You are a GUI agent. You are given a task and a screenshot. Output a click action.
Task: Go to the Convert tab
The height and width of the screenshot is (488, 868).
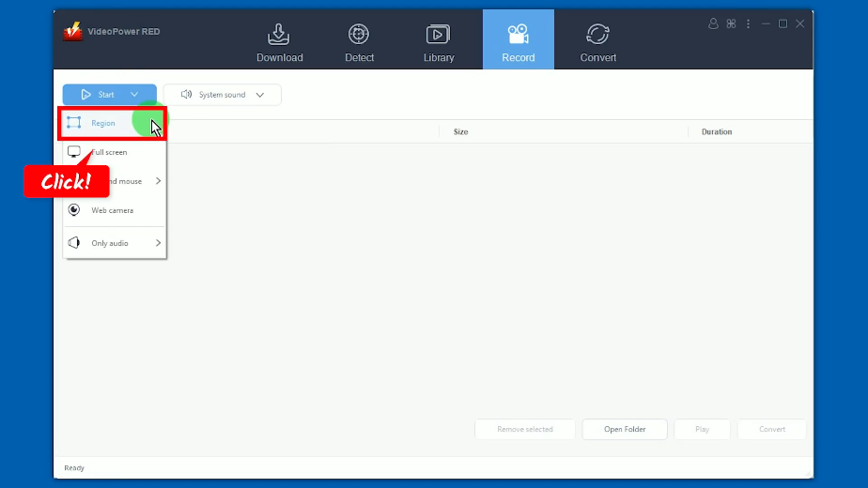click(597, 42)
